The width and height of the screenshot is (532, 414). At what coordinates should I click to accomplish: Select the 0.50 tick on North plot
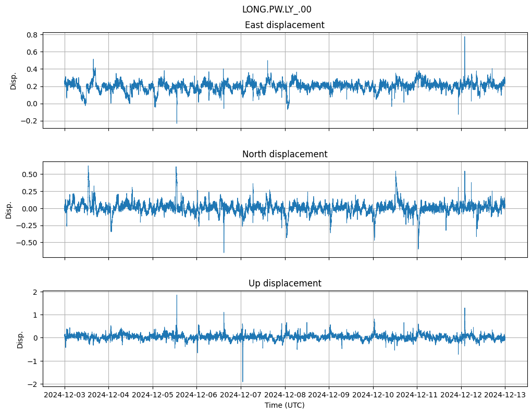pos(29,174)
